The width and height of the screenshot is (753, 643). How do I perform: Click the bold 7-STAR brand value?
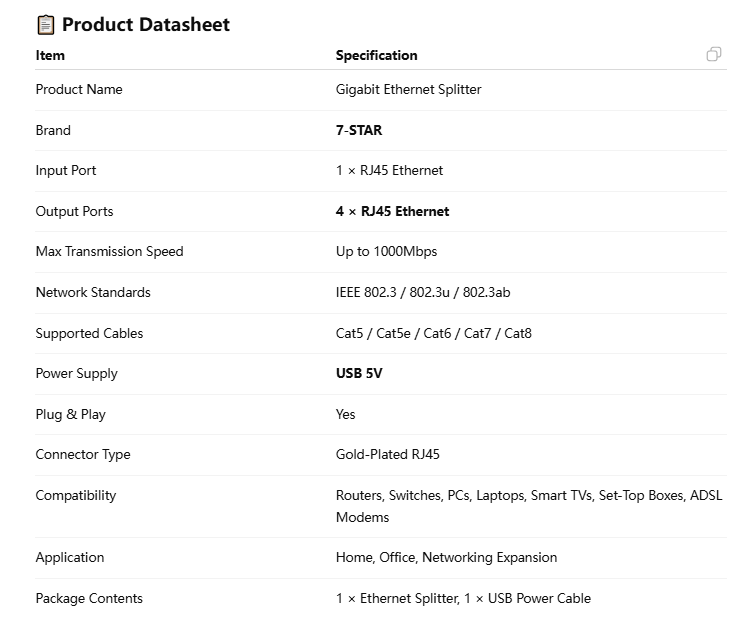[x=359, y=130]
